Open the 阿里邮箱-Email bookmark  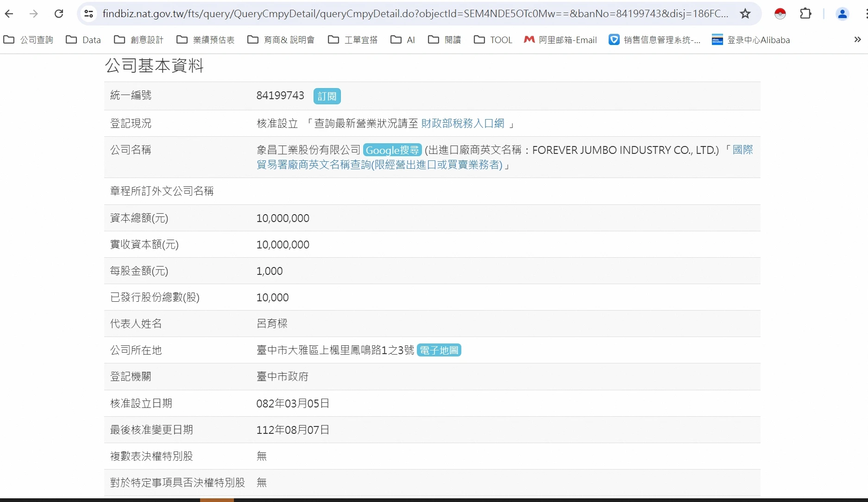pyautogui.click(x=560, y=40)
